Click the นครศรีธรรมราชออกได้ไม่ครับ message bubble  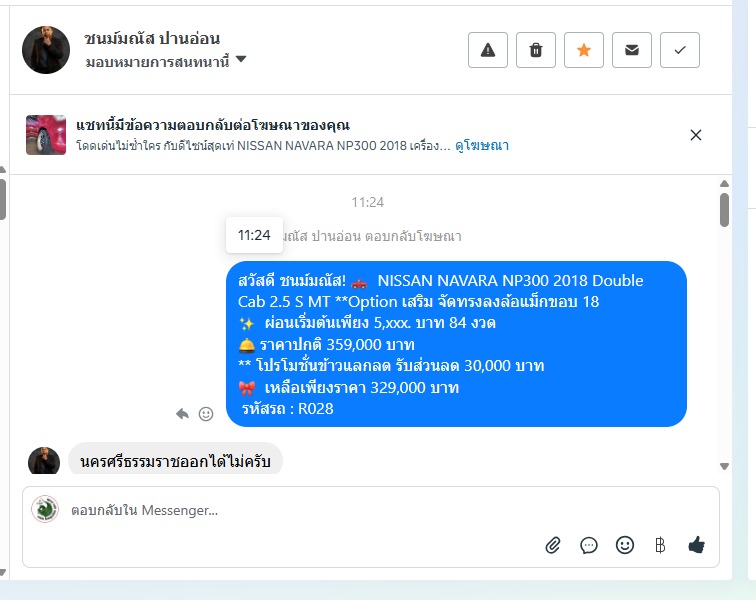[x=176, y=460]
